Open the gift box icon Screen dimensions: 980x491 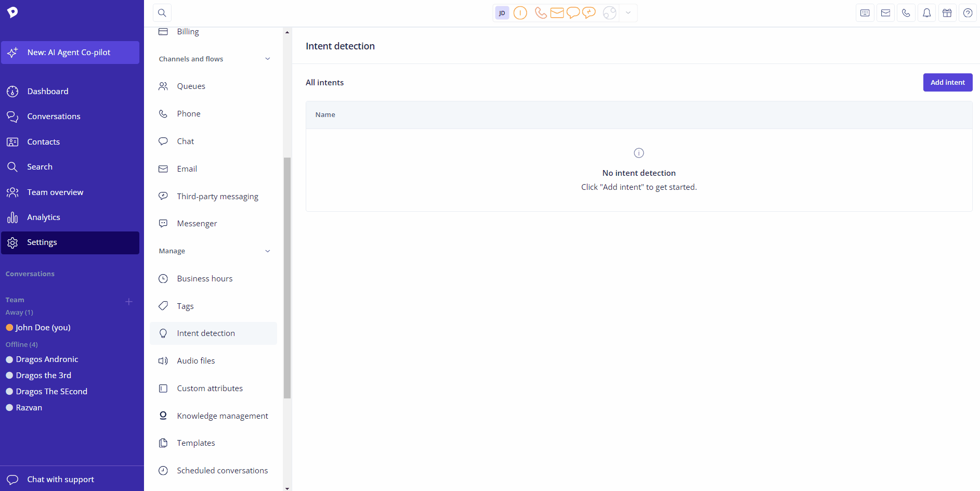tap(947, 13)
